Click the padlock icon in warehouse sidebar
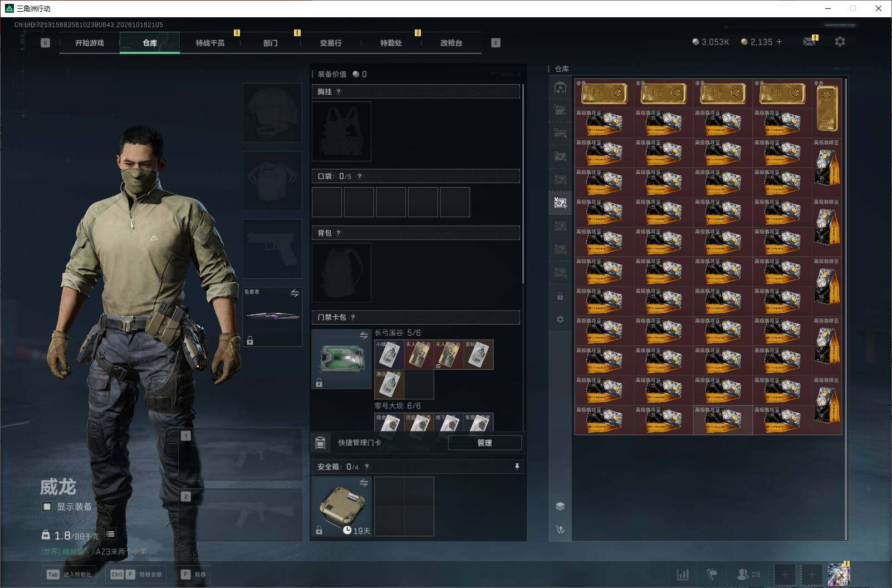892x588 pixels. [x=560, y=296]
